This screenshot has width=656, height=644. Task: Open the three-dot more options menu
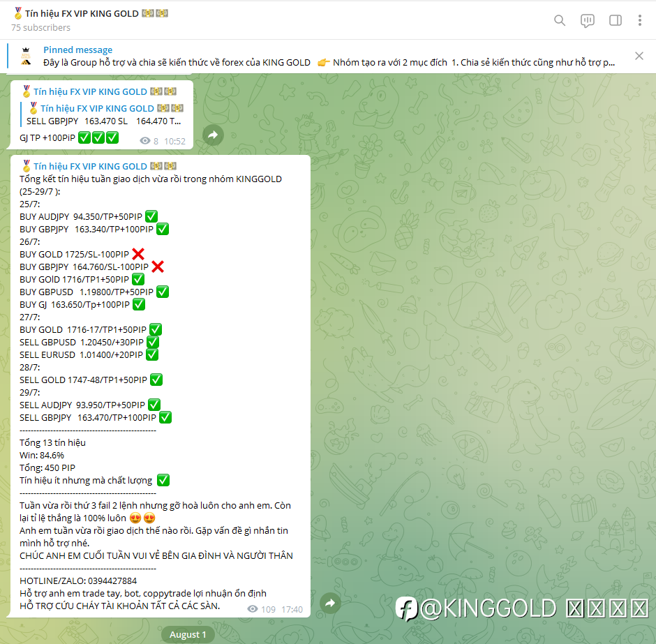[640, 20]
